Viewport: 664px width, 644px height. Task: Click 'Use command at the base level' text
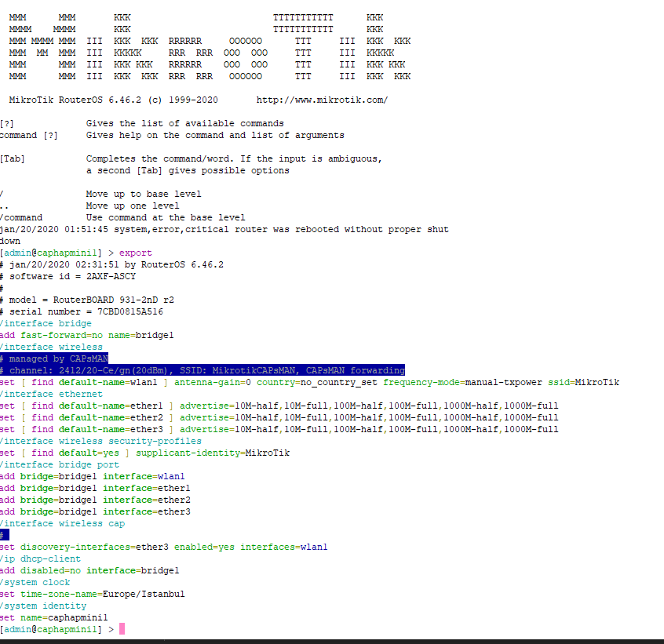coord(166,217)
